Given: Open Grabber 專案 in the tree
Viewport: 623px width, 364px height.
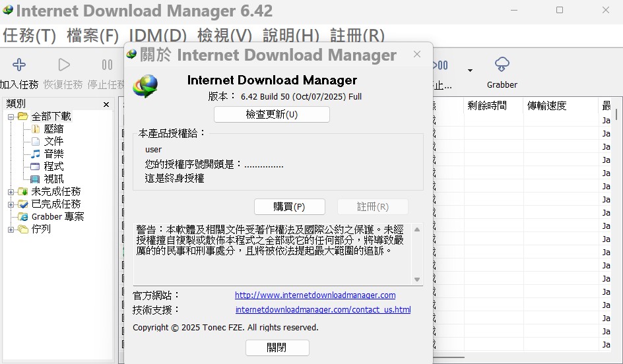Looking at the screenshot, I should pos(57,216).
